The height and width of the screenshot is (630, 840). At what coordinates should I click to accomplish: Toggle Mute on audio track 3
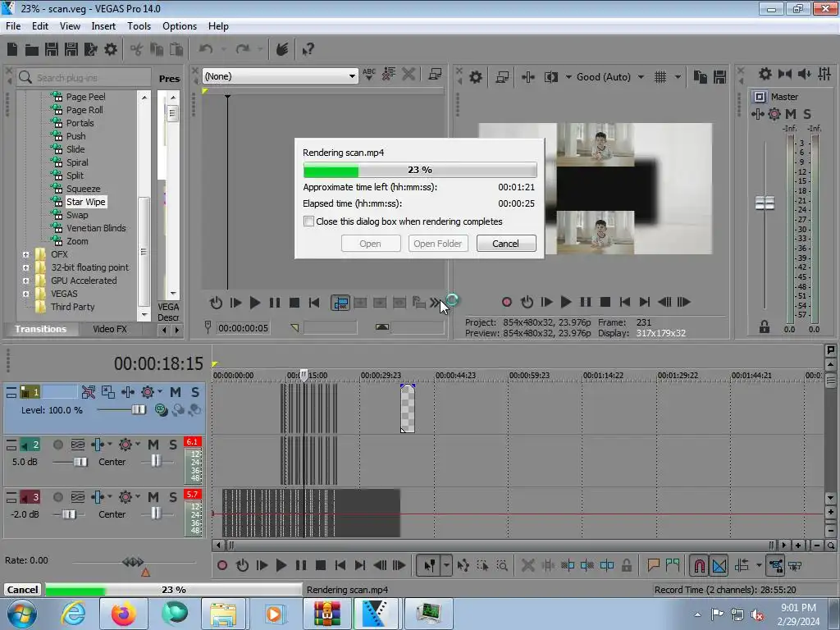[153, 497]
